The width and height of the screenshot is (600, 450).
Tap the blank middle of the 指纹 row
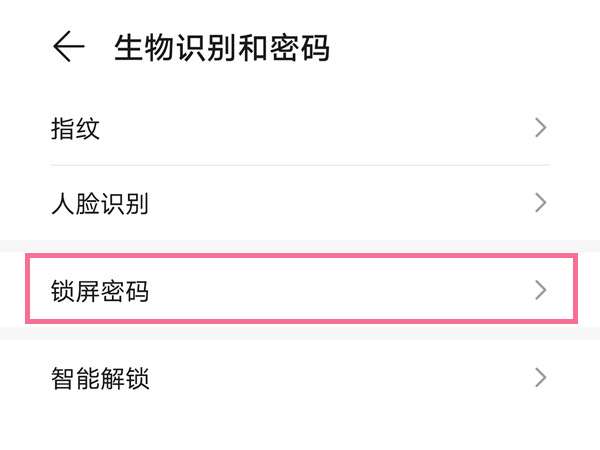click(x=300, y=128)
